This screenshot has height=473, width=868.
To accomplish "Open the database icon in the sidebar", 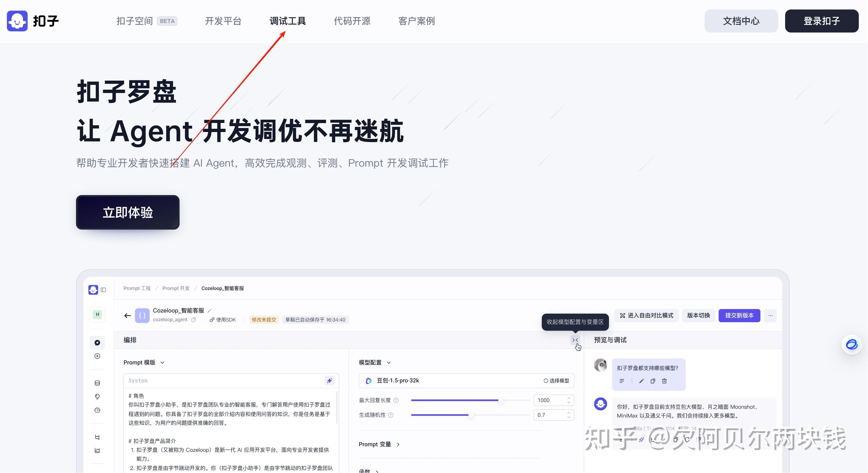I will [x=97, y=383].
